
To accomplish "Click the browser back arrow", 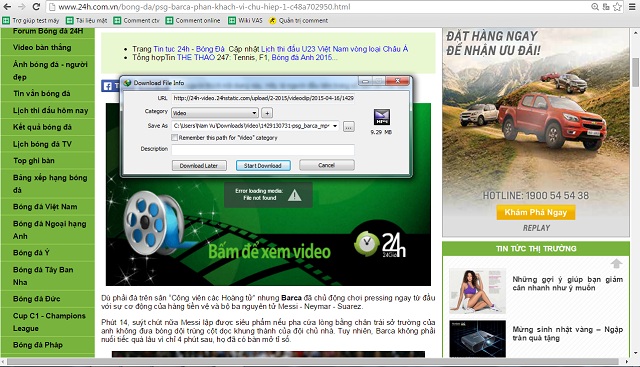I will (x=7, y=7).
